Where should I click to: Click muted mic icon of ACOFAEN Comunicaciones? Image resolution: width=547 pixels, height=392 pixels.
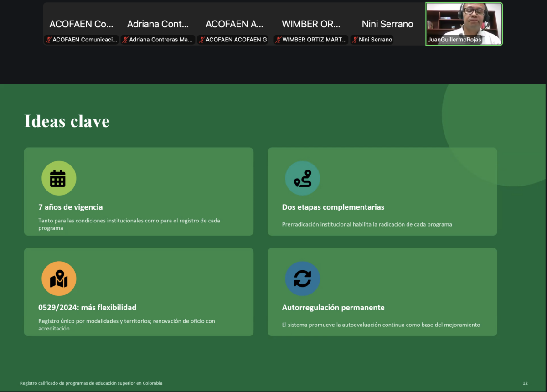48,40
